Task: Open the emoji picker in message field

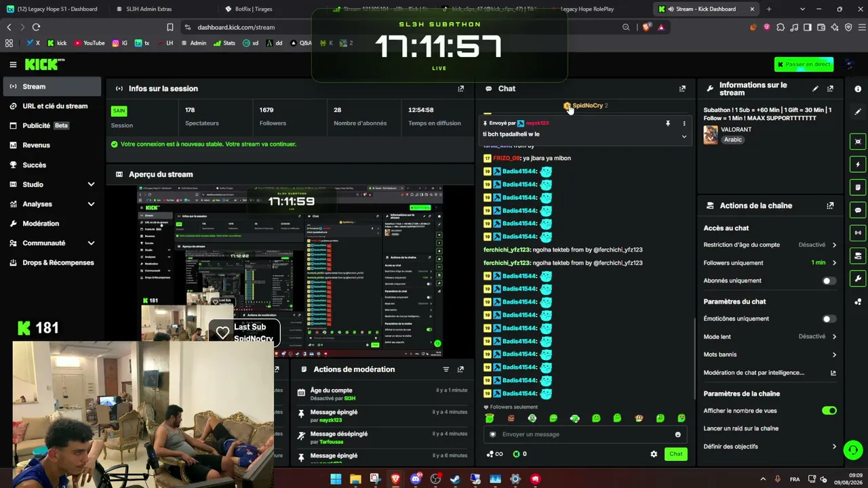Action: pyautogui.click(x=677, y=434)
